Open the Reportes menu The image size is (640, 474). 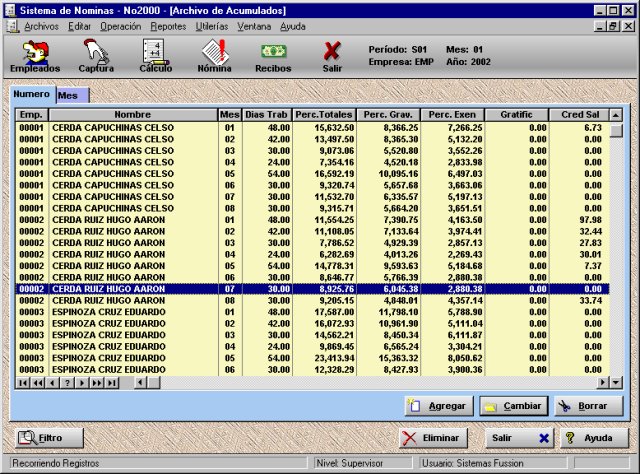[168, 25]
